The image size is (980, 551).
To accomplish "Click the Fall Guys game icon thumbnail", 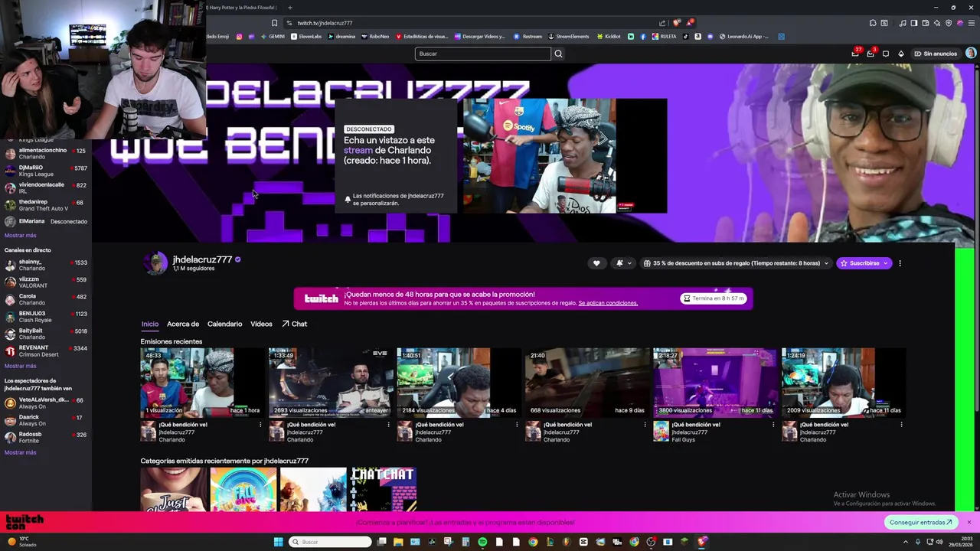I will tap(661, 432).
